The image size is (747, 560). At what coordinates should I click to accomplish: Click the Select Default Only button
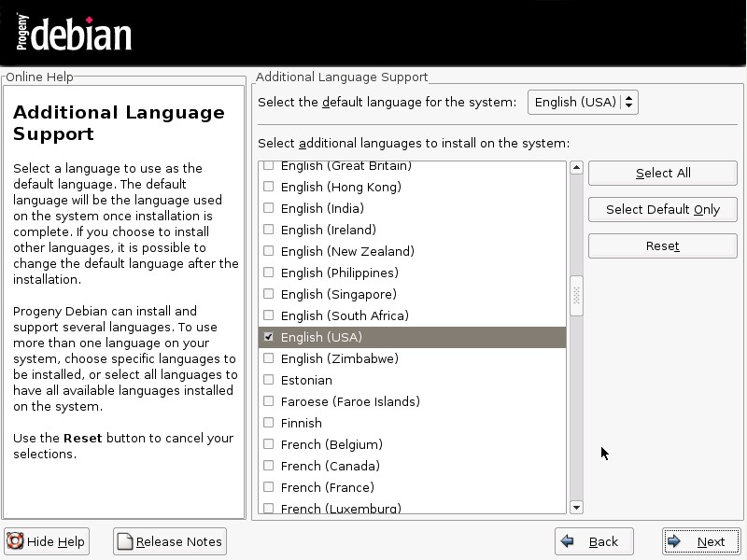tap(662, 209)
